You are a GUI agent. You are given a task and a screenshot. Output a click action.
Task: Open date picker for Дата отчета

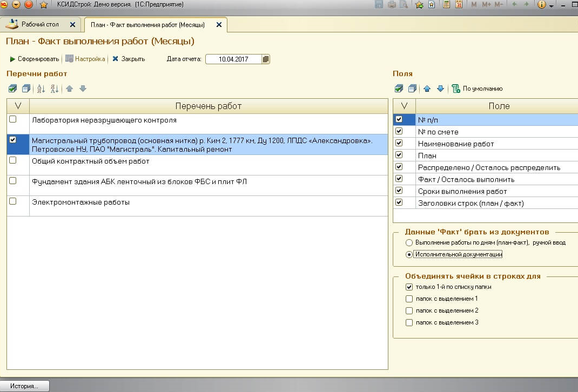pyautogui.click(x=266, y=59)
